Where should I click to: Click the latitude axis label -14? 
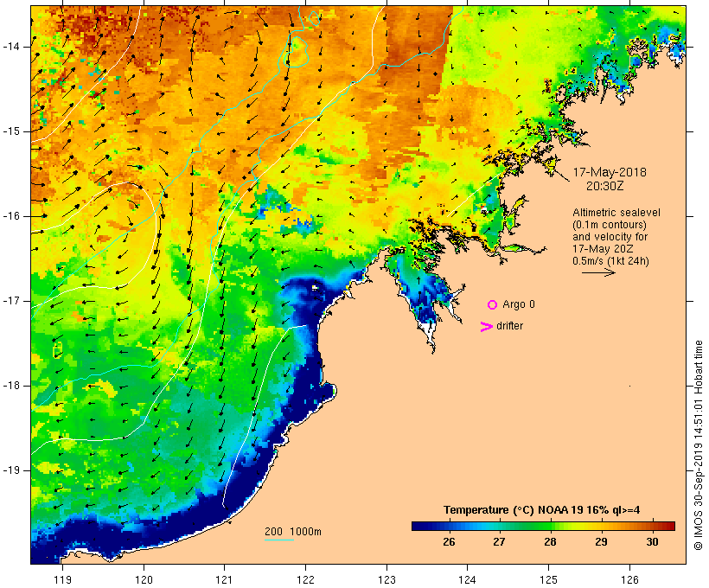pyautogui.click(x=11, y=47)
